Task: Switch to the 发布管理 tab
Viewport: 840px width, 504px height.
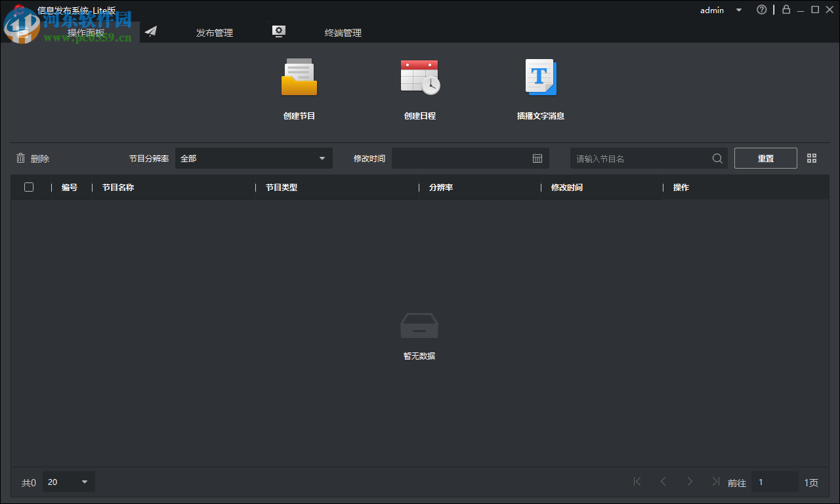Action: (214, 32)
